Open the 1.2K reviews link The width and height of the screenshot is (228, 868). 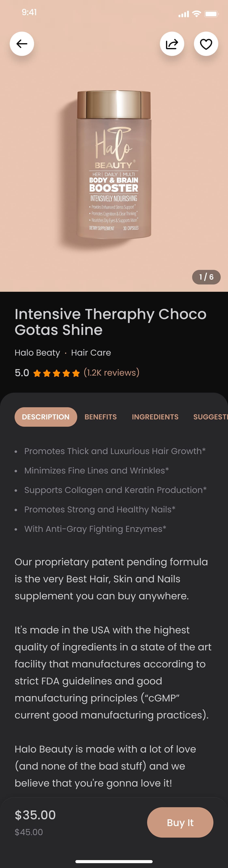pyautogui.click(x=111, y=373)
